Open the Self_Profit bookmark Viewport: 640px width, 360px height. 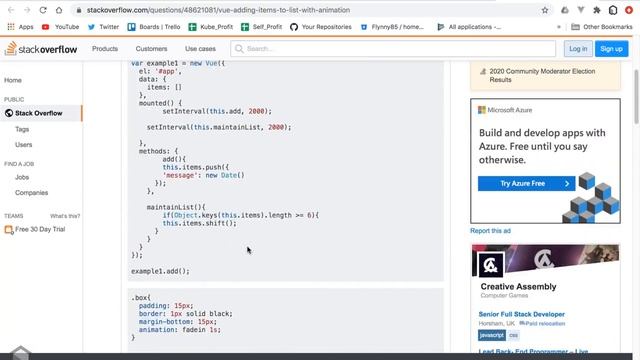(262, 27)
